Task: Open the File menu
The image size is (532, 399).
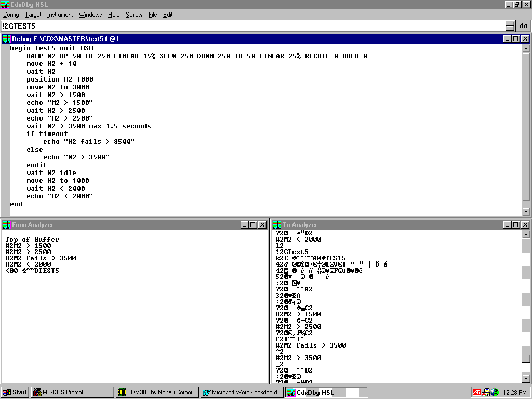Action: [153, 15]
